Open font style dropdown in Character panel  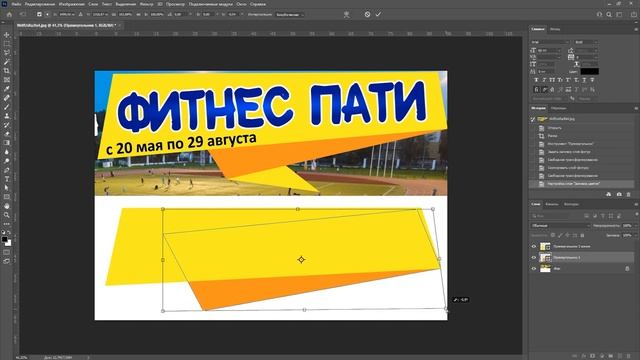tap(586, 42)
